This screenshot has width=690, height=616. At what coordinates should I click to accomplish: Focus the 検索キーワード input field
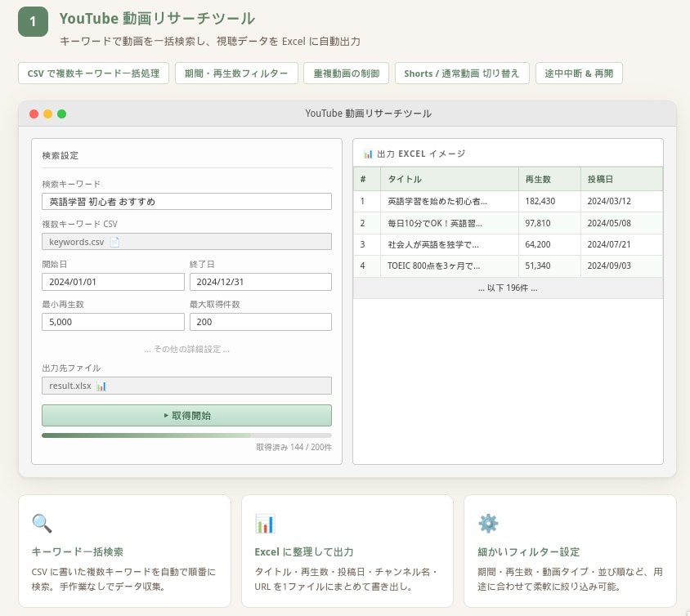[x=186, y=201]
